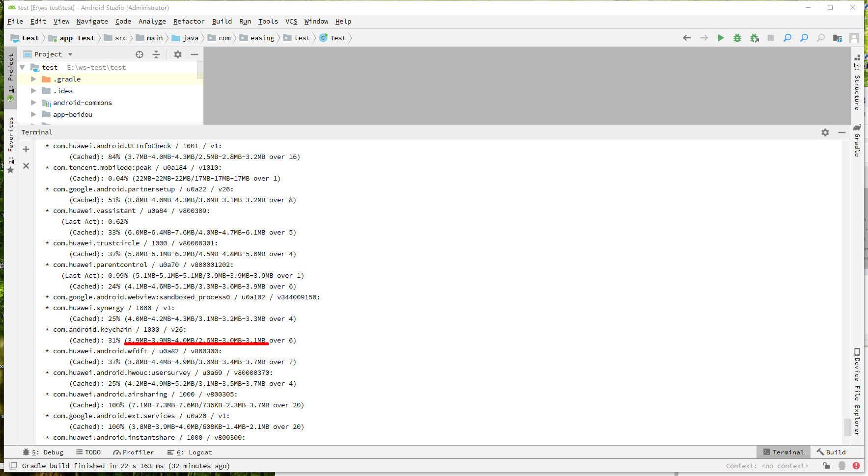Click the first blue search magnifier icon

pyautogui.click(x=787, y=38)
